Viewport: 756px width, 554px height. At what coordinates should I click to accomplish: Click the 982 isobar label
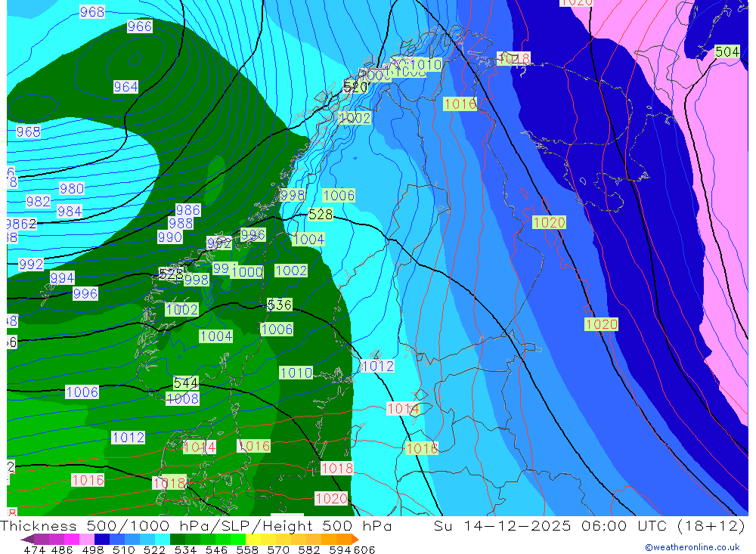pyautogui.click(x=38, y=202)
